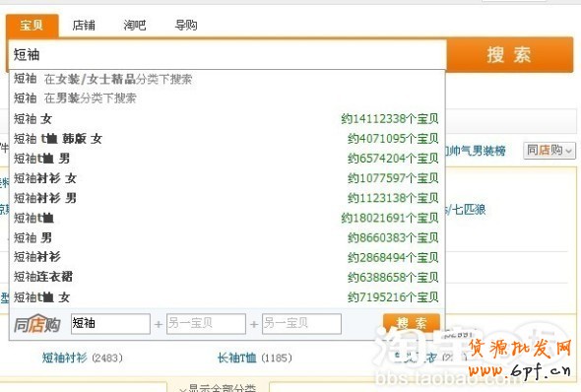Click the second 另一宝贝 input field
The image size is (581, 392).
[301, 324]
